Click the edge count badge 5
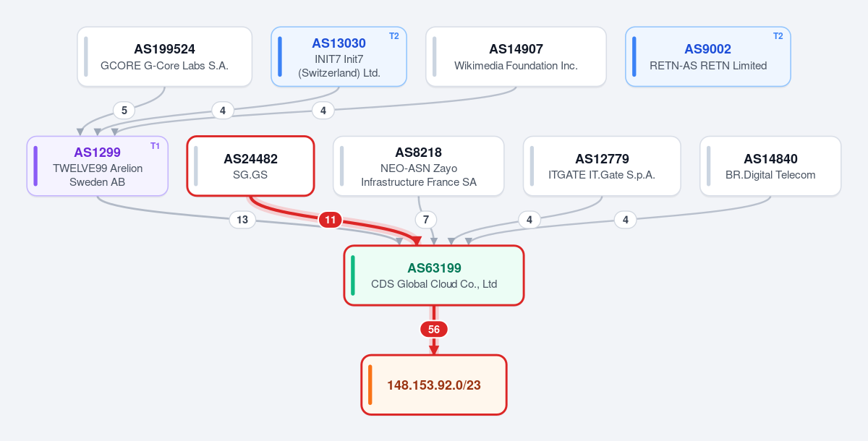Viewport: 868px width, 441px height. tap(124, 110)
